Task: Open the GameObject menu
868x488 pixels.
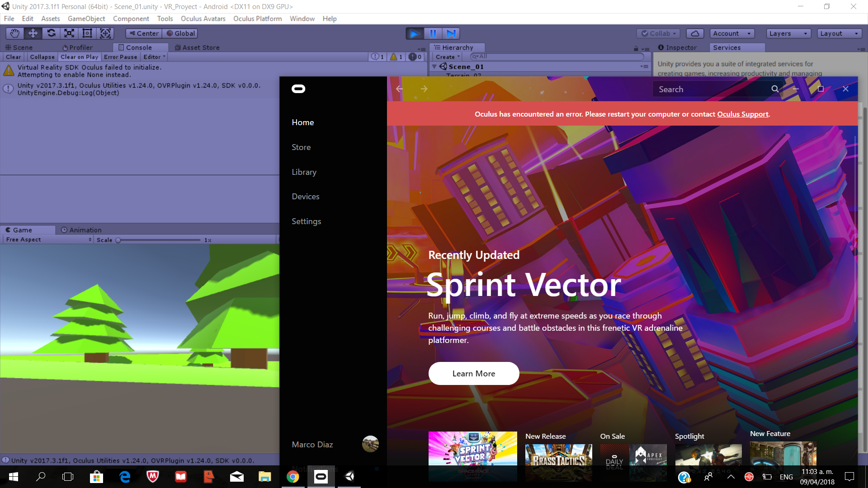Action: 86,19
